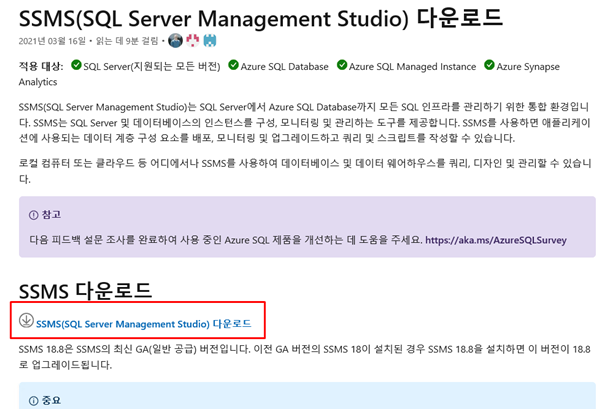Click the Azure SQL Database text
This screenshot has width=602, height=409.
[x=284, y=66]
